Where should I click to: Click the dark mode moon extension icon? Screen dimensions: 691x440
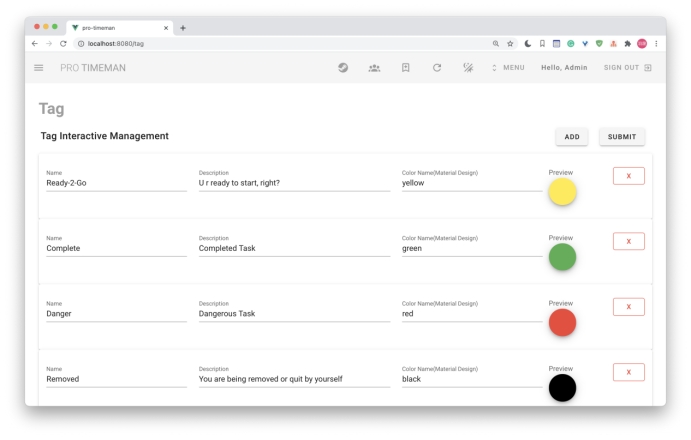pyautogui.click(x=528, y=44)
